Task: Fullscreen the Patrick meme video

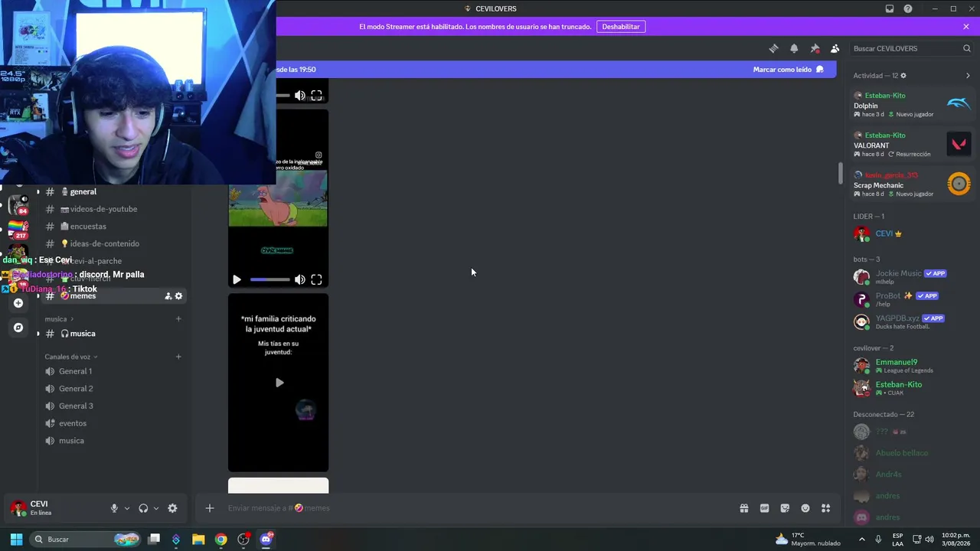Action: 316,280
